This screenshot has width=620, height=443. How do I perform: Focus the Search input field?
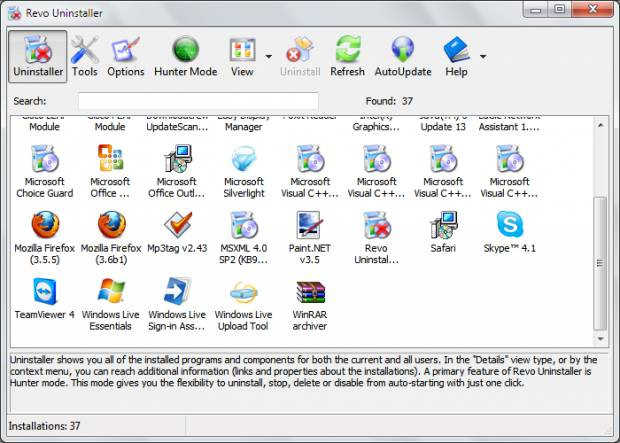coord(198,101)
